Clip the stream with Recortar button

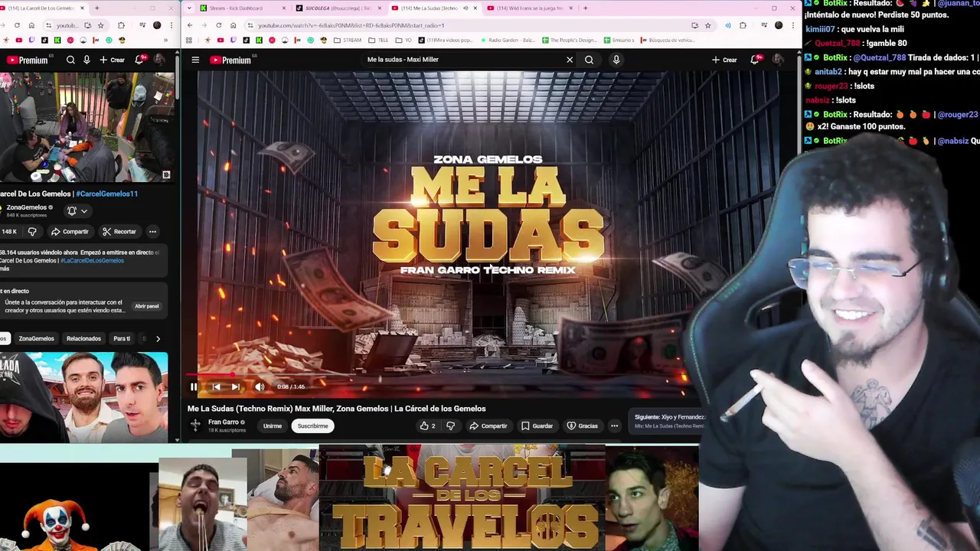119,231
